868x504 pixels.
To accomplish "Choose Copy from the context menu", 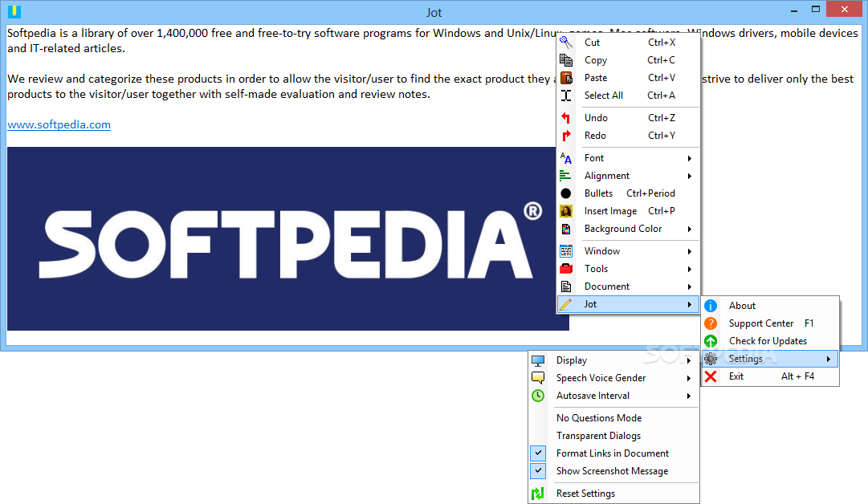I will click(x=628, y=59).
